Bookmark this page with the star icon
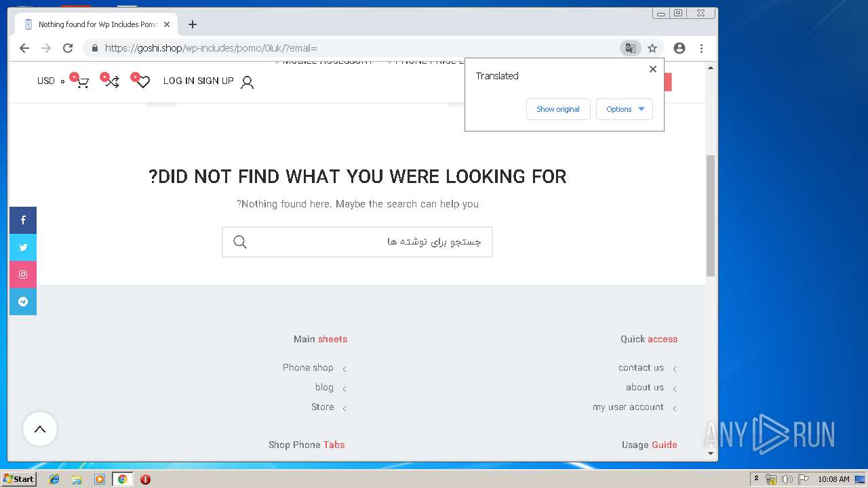This screenshot has height=488, width=868. pos(652,48)
